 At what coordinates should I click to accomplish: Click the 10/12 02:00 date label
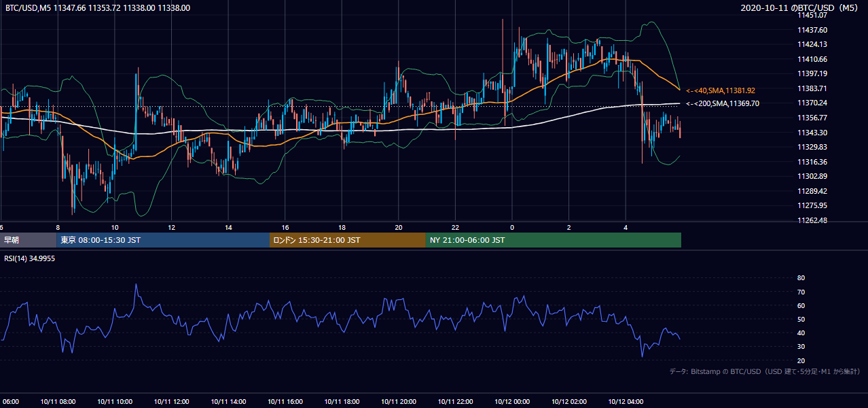569,402
